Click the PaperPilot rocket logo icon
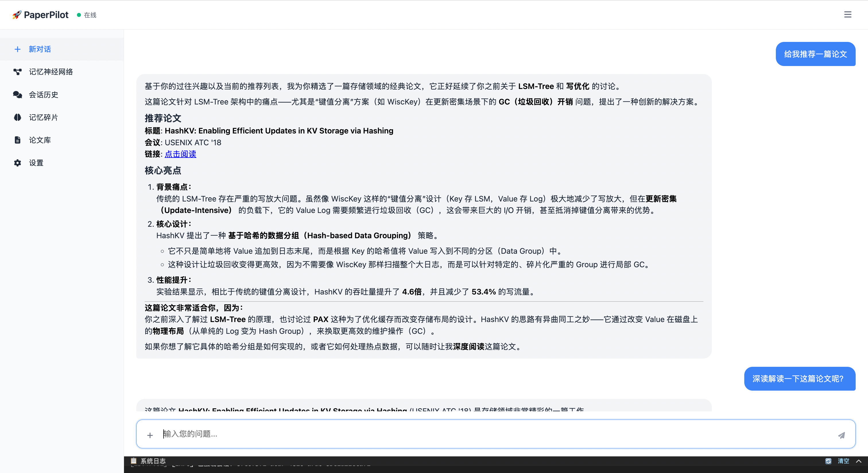Viewport: 868px width, 473px height. [x=17, y=15]
